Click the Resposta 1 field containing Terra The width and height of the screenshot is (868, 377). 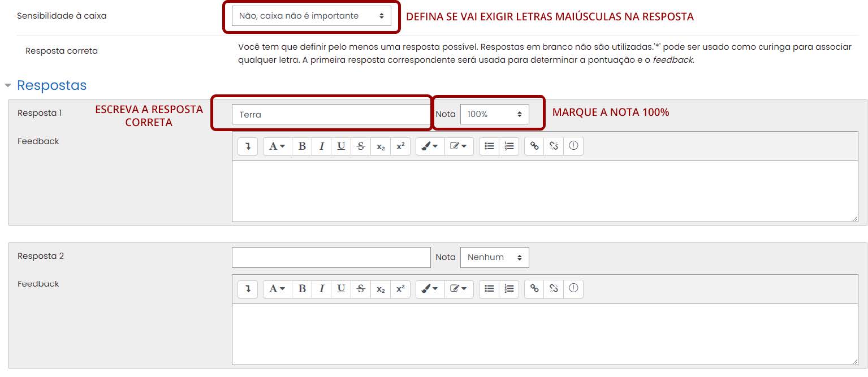tap(330, 114)
